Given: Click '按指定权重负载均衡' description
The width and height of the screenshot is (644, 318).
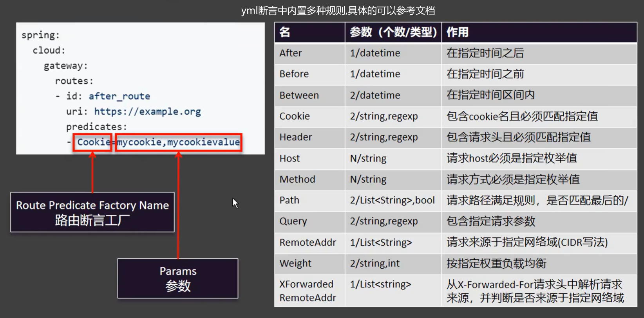Looking at the screenshot, I should (496, 264).
